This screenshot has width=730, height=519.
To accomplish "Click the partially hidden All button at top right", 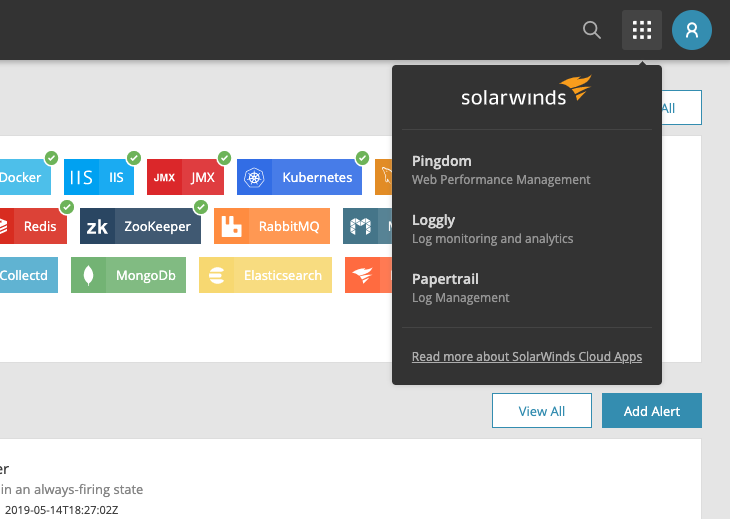I will [682, 108].
